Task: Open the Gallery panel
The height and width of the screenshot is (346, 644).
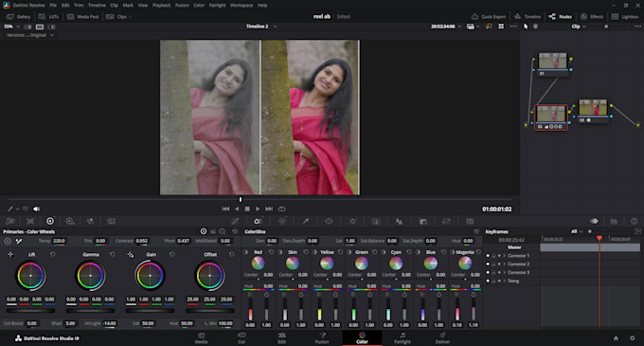Action: pos(19,16)
